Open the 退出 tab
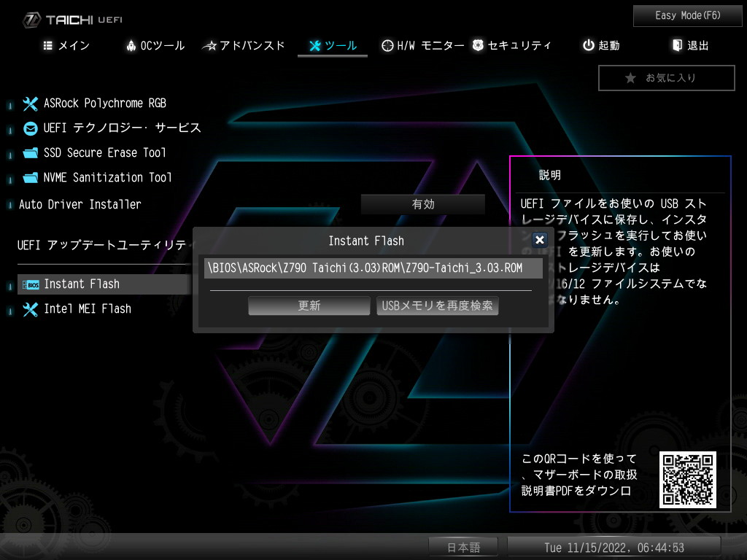This screenshot has height=560, width=747. point(690,45)
